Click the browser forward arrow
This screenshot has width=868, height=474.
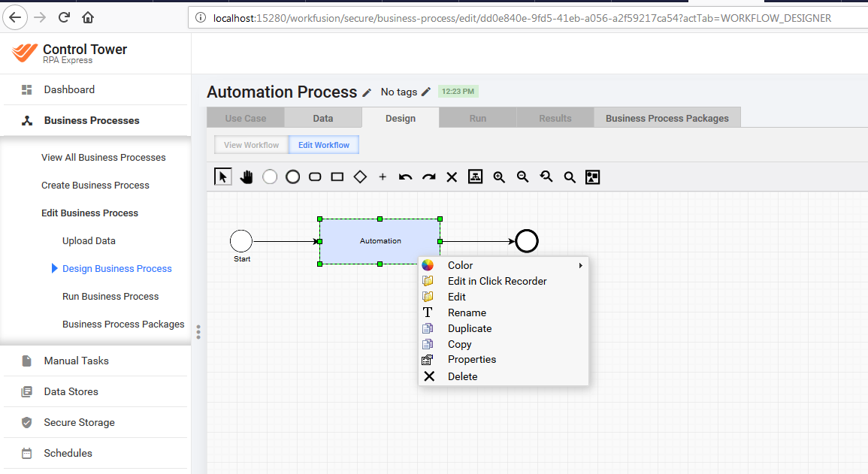pos(40,18)
